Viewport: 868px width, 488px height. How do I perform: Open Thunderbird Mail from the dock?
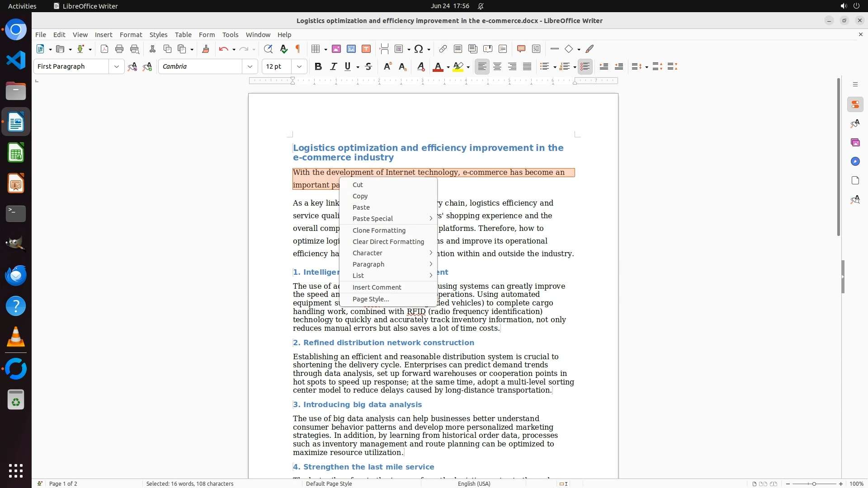click(x=16, y=275)
